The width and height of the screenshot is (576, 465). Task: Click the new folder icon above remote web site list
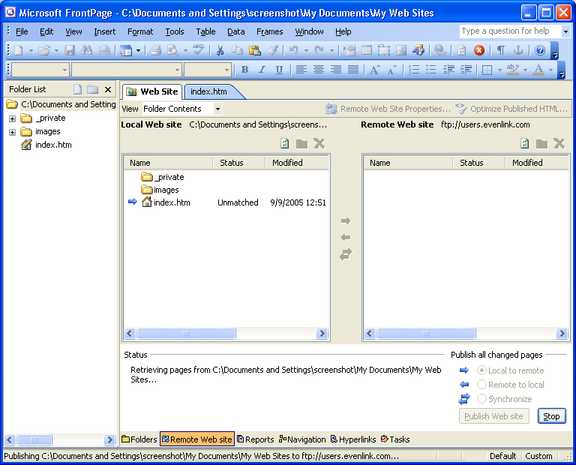(x=541, y=143)
